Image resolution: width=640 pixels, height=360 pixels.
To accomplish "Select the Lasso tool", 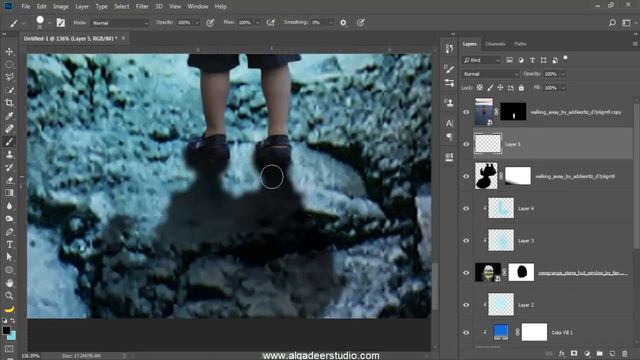I will click(9, 77).
